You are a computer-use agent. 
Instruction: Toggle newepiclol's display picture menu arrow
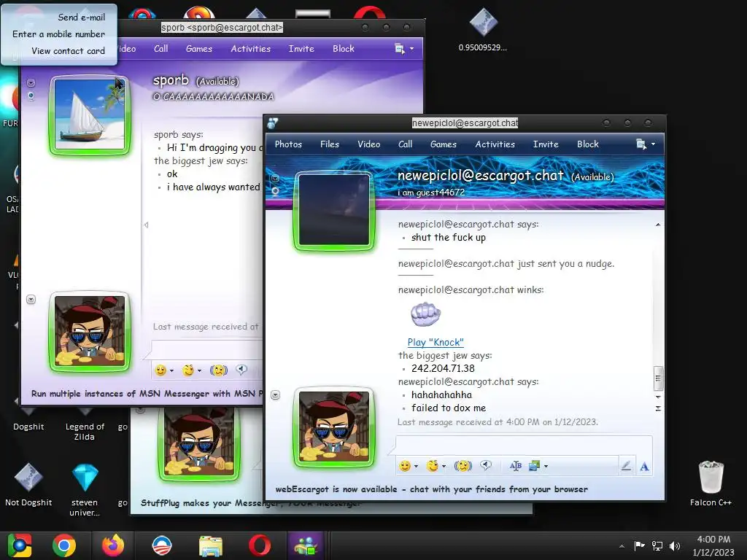275,178
